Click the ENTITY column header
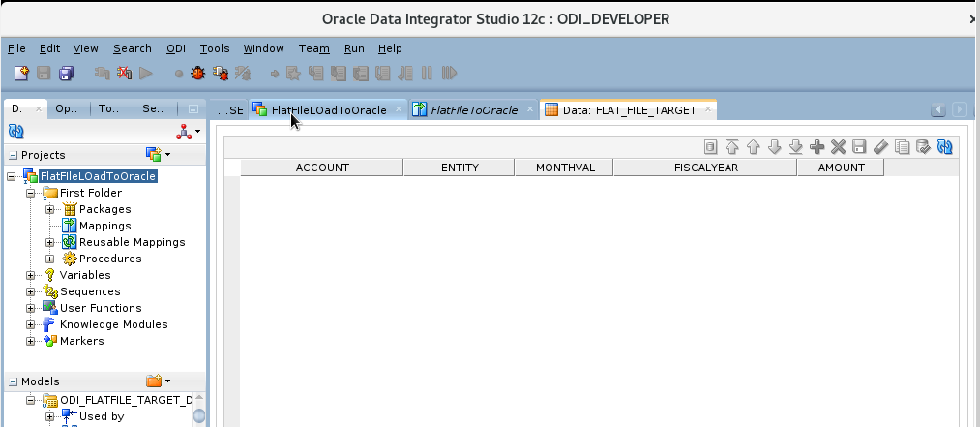The width and height of the screenshot is (980, 427). pos(460,168)
